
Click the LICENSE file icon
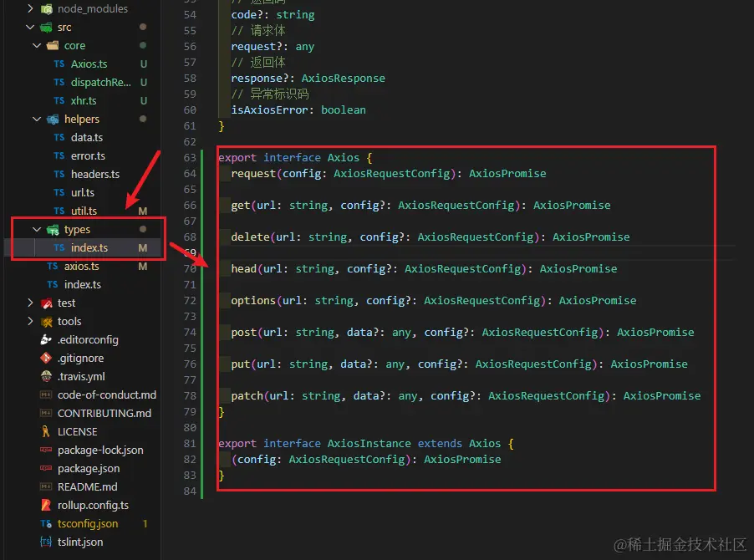(x=46, y=431)
